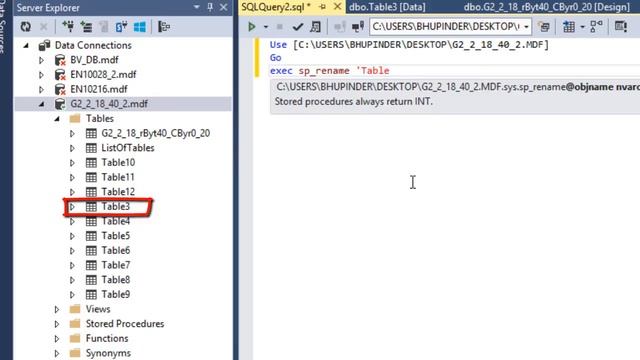
Task: Click the Parse query checkmark icon
Action: click(298, 27)
